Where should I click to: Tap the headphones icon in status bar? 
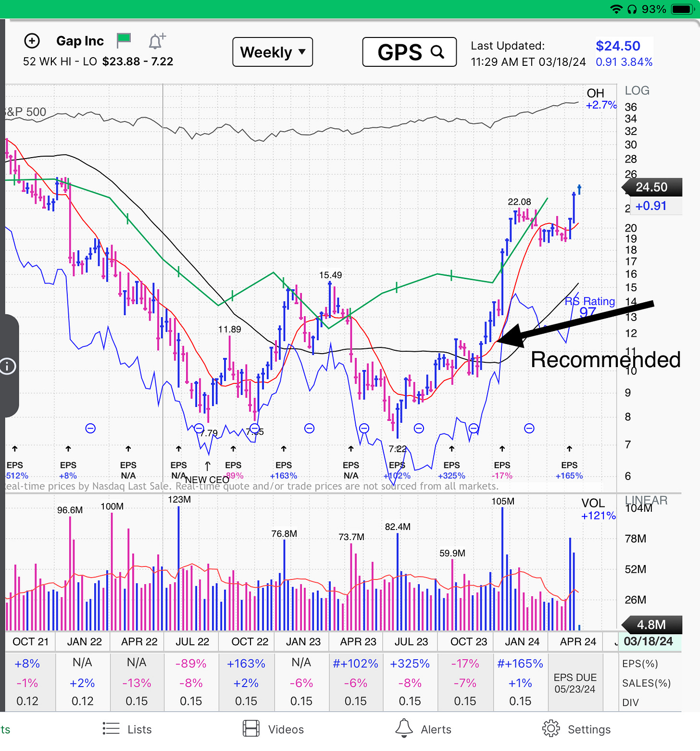point(632,9)
